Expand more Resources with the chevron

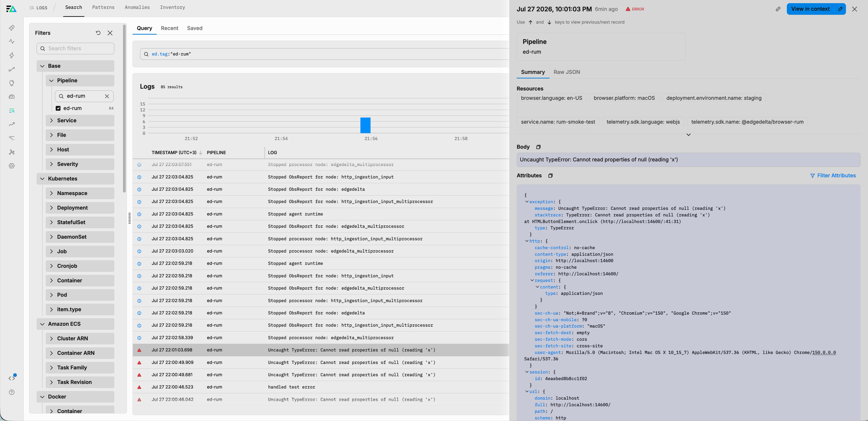pos(688,135)
